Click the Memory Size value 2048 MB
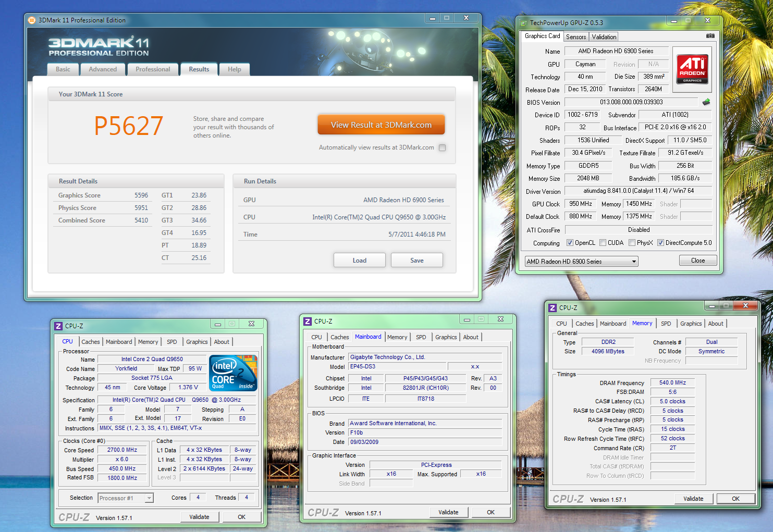 [x=588, y=178]
